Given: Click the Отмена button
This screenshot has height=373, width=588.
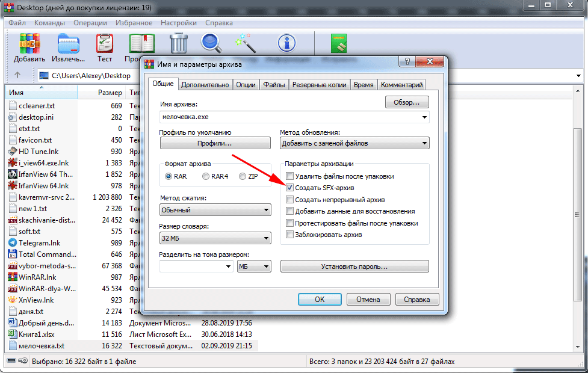Looking at the screenshot, I should [x=368, y=299].
